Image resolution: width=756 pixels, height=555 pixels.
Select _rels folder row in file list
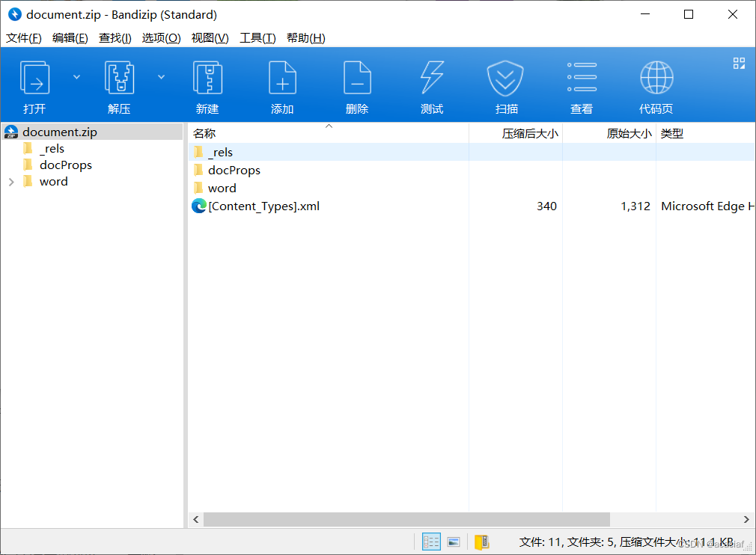(471, 153)
